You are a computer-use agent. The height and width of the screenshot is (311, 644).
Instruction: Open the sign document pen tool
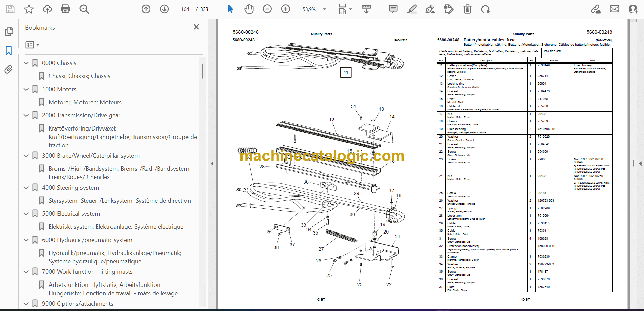coord(430,9)
